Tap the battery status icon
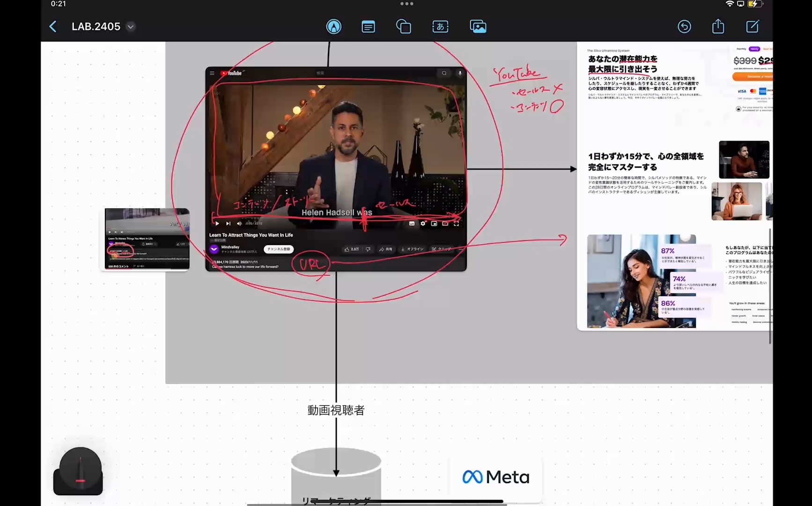812x506 pixels. click(x=755, y=4)
